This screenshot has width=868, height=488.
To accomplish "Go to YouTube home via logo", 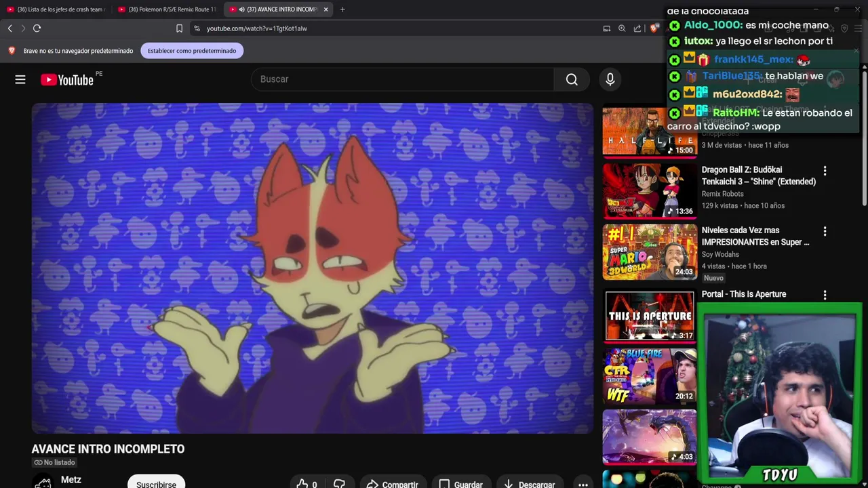I will click(x=66, y=80).
